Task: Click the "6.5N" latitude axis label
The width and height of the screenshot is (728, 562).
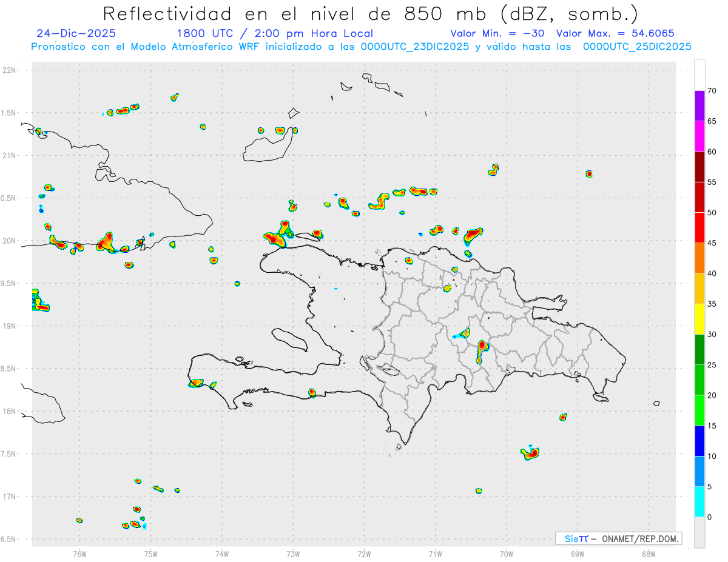Action: click(x=9, y=540)
